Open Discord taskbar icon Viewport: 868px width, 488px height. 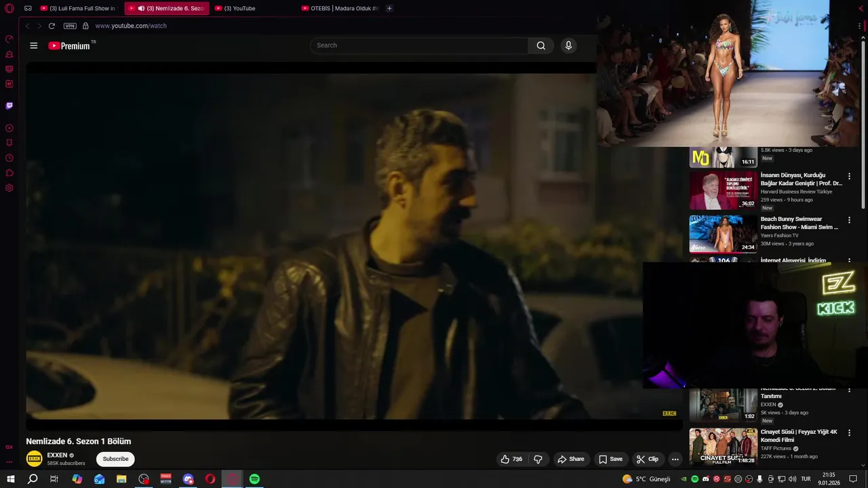pos(188,479)
